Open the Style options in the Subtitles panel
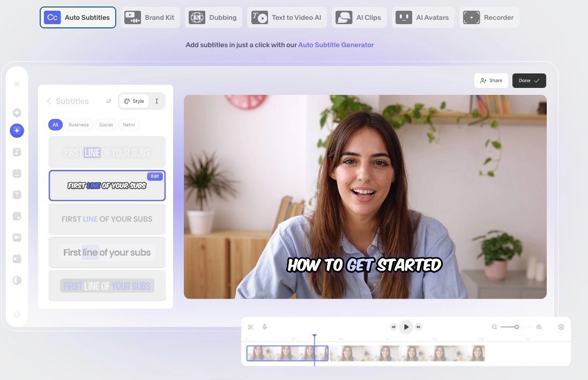This screenshot has height=380, width=588. (x=133, y=101)
